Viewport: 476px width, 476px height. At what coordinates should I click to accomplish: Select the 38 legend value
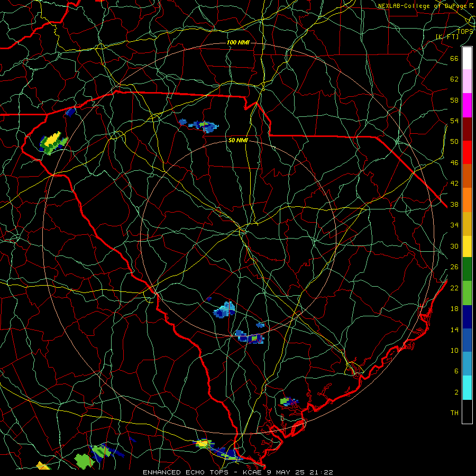click(x=454, y=204)
